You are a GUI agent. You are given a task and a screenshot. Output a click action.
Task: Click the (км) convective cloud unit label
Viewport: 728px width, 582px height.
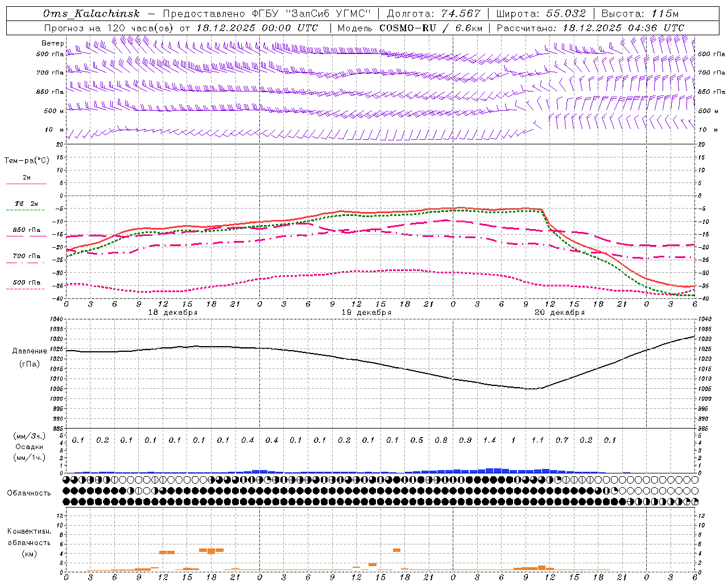pos(29,554)
